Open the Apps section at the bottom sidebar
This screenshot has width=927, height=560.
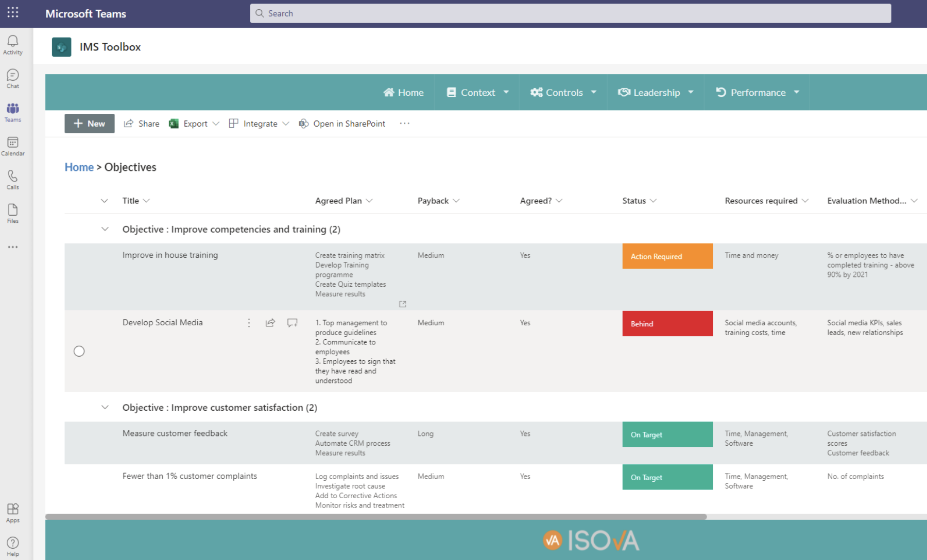coord(12,512)
